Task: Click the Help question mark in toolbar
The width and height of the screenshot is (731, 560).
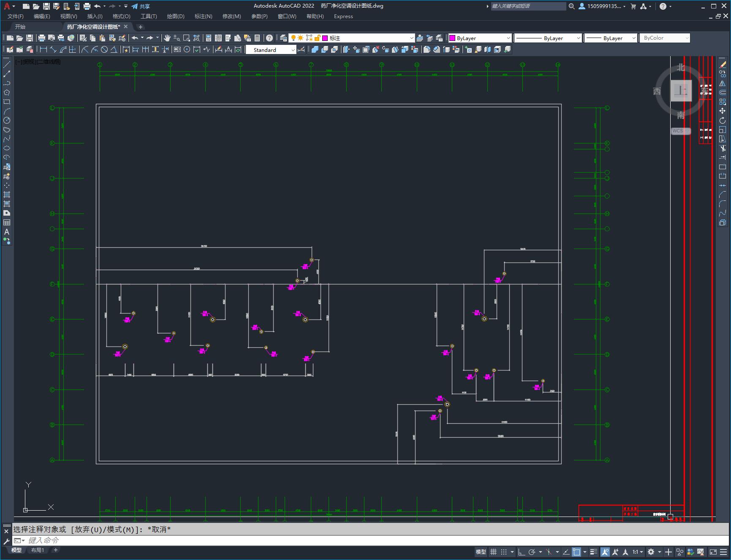Action: [x=269, y=38]
